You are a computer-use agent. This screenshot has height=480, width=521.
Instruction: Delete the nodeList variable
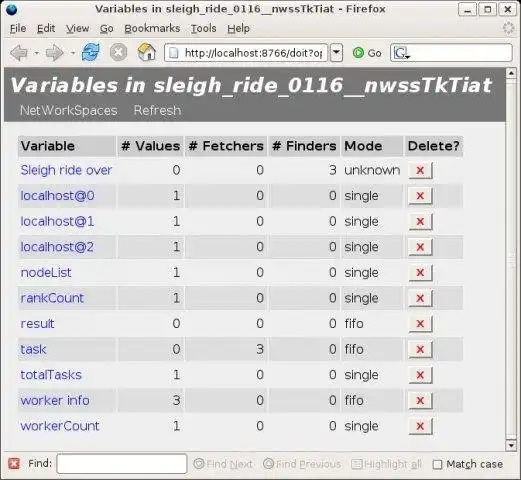point(420,273)
